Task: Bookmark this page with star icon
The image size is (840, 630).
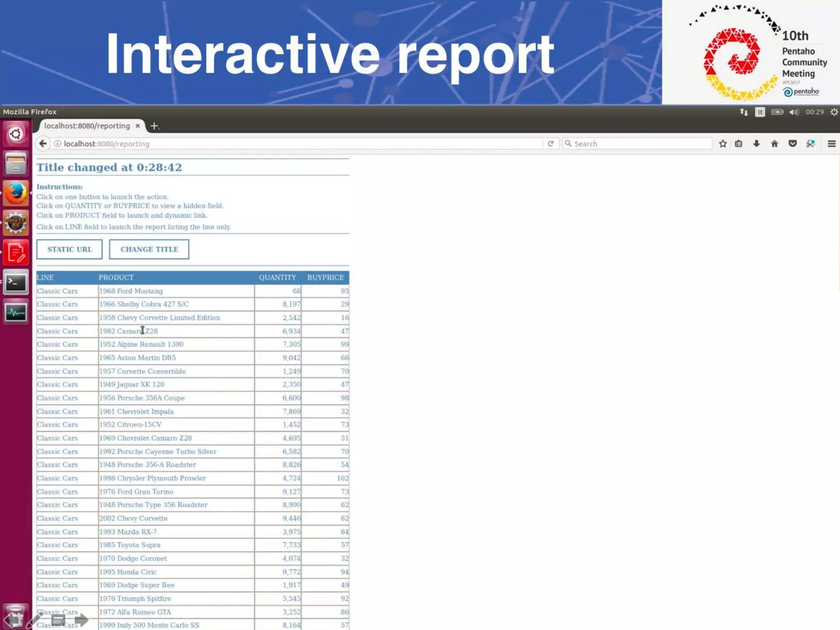Action: pyautogui.click(x=723, y=144)
